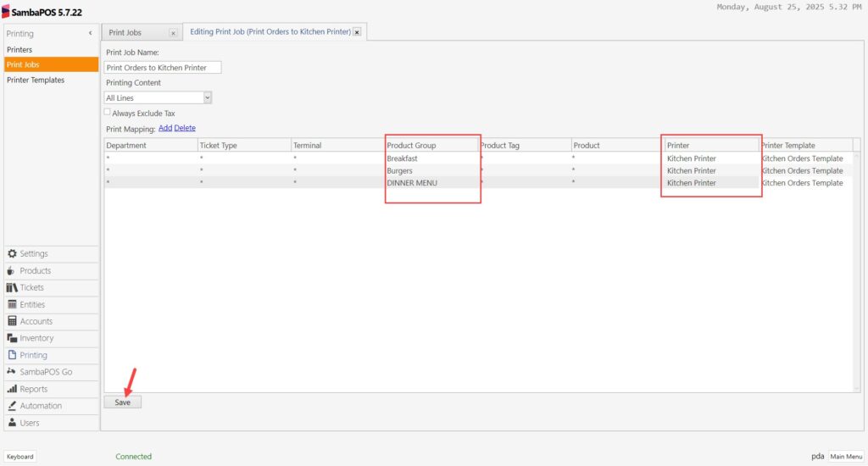868x466 pixels.
Task: Click Kitchen Orders Template in DINNER MENU row
Action: pyautogui.click(x=806, y=183)
